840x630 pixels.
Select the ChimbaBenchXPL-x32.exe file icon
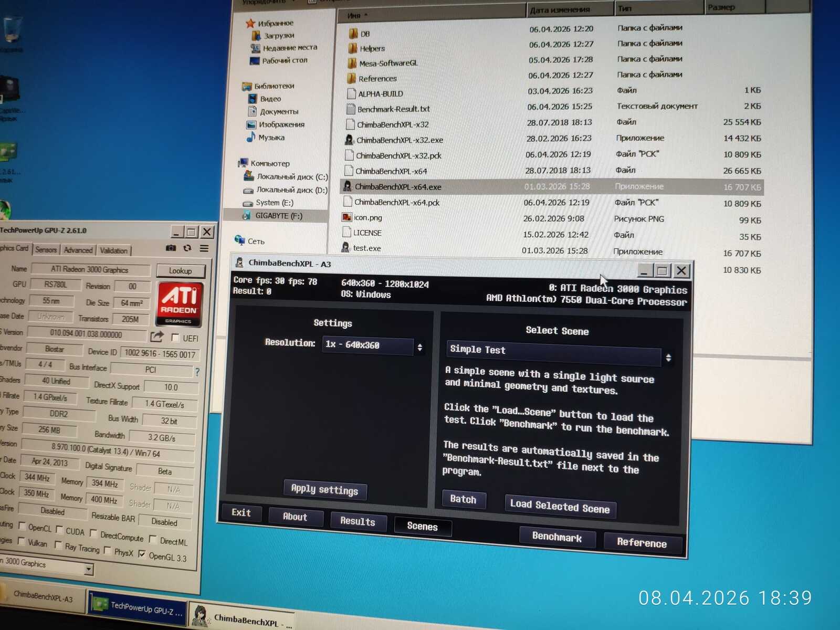pyautogui.click(x=349, y=140)
